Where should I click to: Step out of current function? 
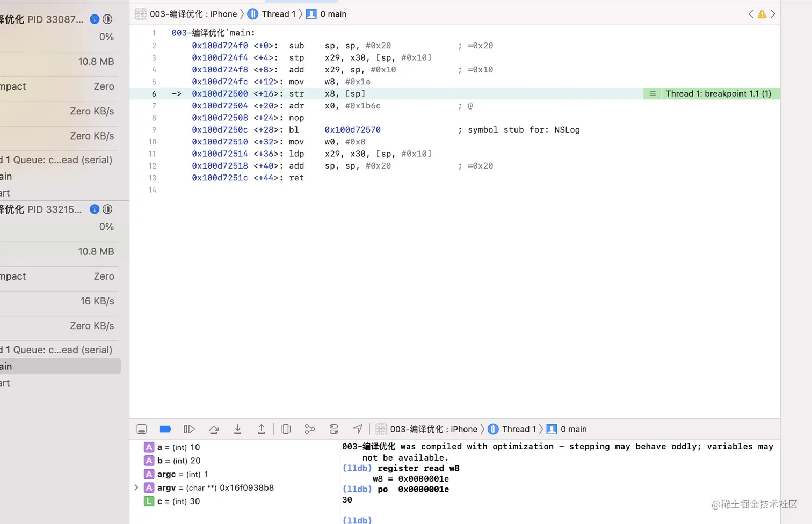[261, 429]
